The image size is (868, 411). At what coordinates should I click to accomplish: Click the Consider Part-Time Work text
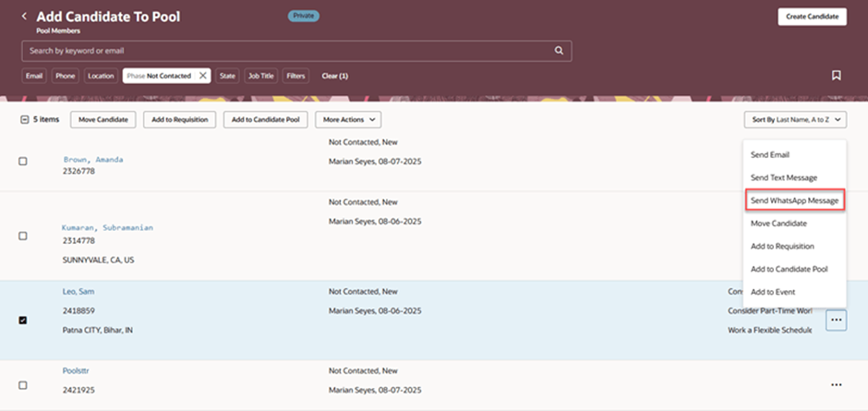pyautogui.click(x=769, y=311)
